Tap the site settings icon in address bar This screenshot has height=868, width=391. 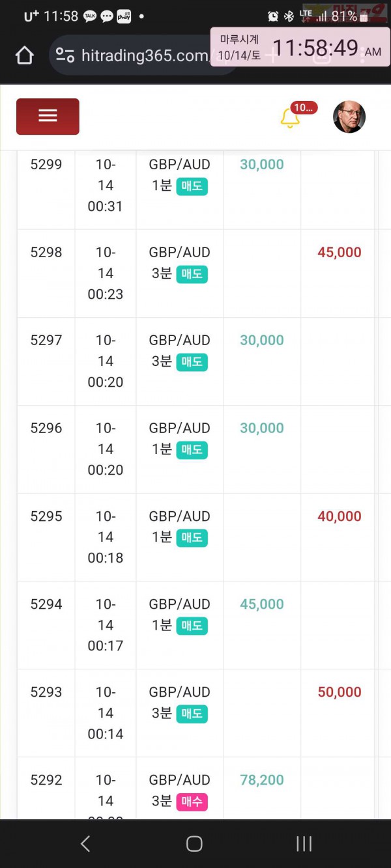coord(65,55)
